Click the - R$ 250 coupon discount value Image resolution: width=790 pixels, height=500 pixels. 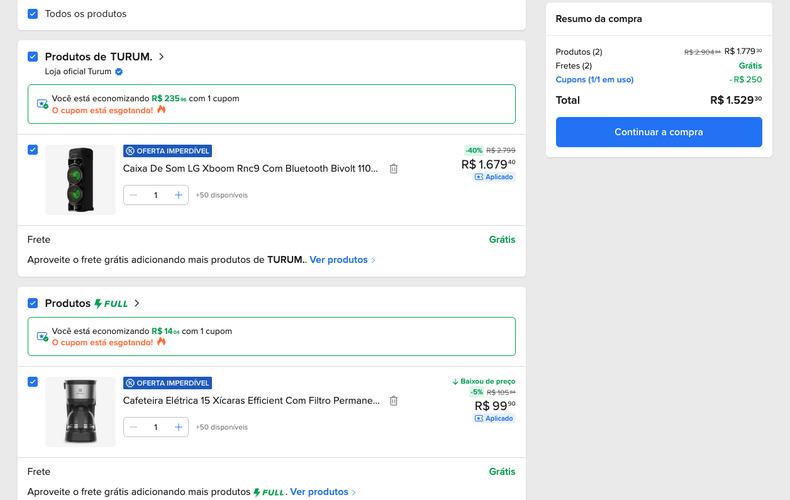click(x=746, y=80)
